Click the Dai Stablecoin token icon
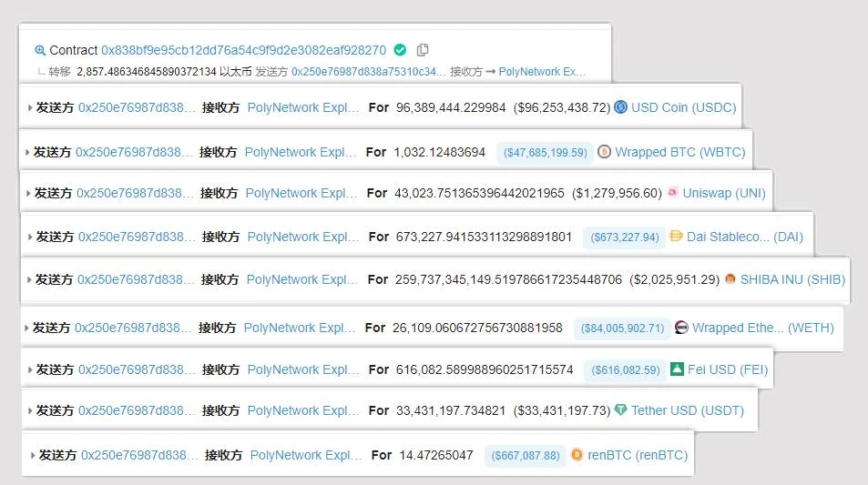 click(676, 237)
